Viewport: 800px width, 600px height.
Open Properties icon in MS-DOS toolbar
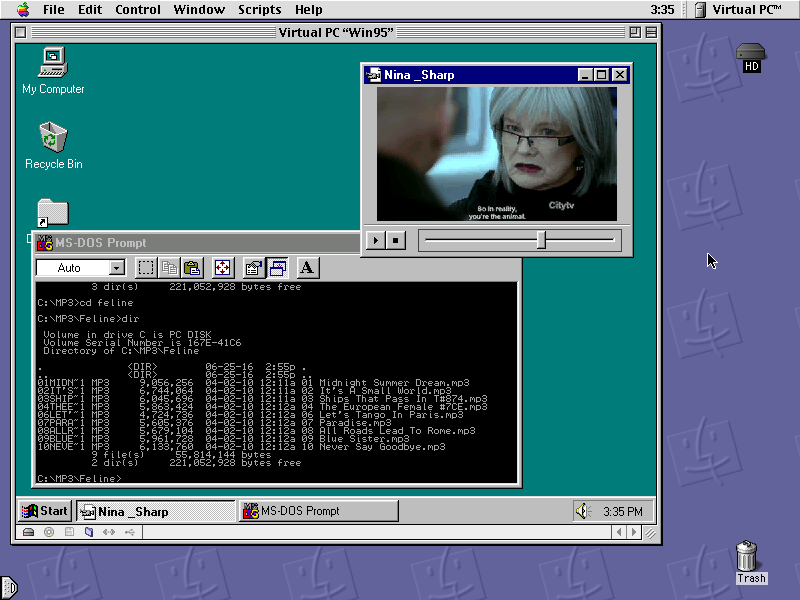[x=253, y=268]
